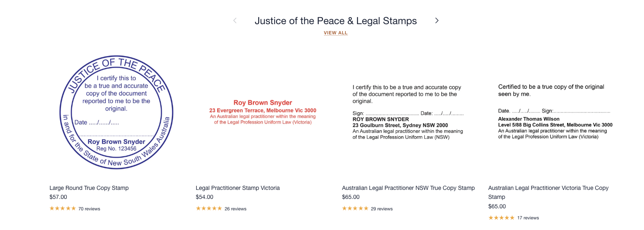Open Large Round True Copy Stamp product
The image size is (644, 230).
(x=89, y=188)
